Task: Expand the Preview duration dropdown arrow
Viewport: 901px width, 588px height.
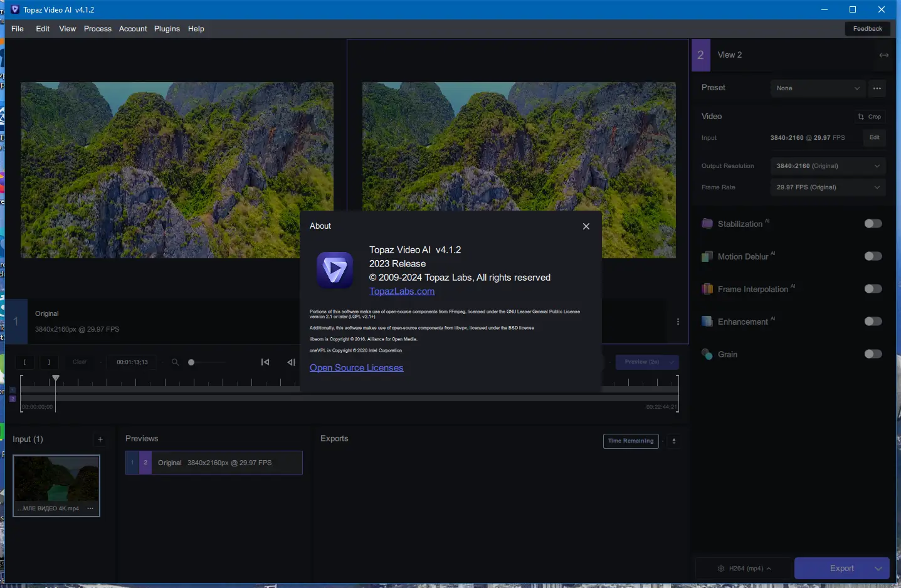Action: click(673, 362)
